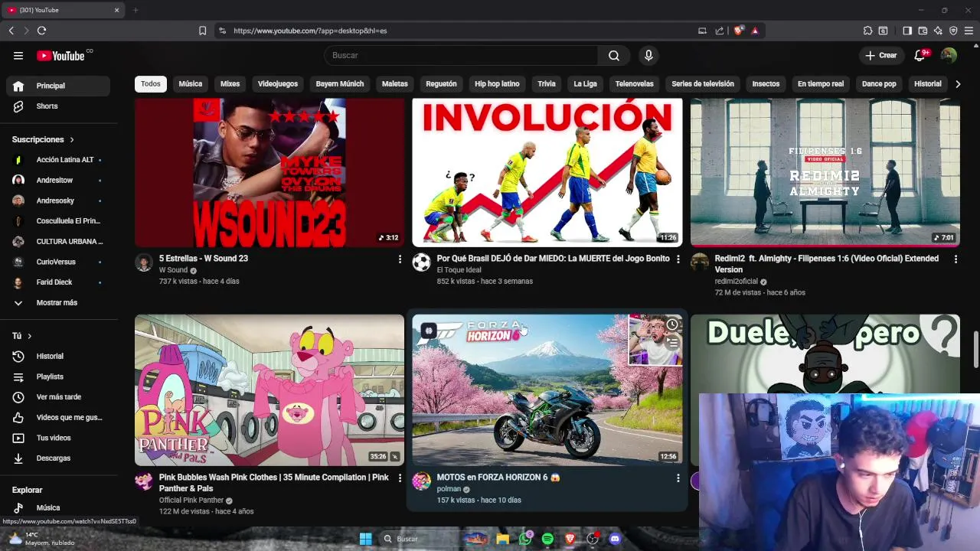980x551 pixels.
Task: Expand the Suscripciones section arrow
Action: pyautogui.click(x=72, y=140)
